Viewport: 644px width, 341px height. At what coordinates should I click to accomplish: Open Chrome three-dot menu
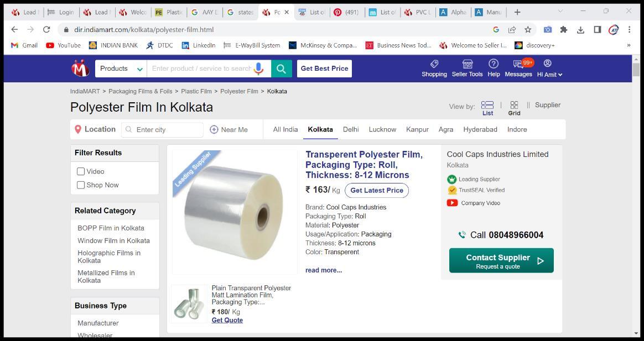click(629, 29)
